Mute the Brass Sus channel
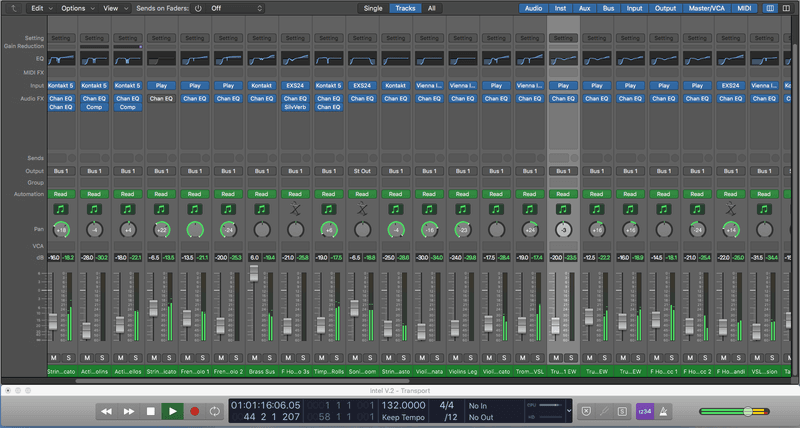 pos(255,358)
